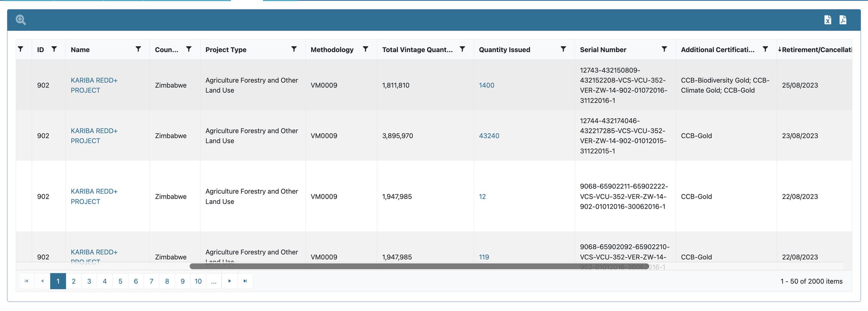Go to the previous page
Image resolution: width=868 pixels, height=311 pixels.
(42, 281)
